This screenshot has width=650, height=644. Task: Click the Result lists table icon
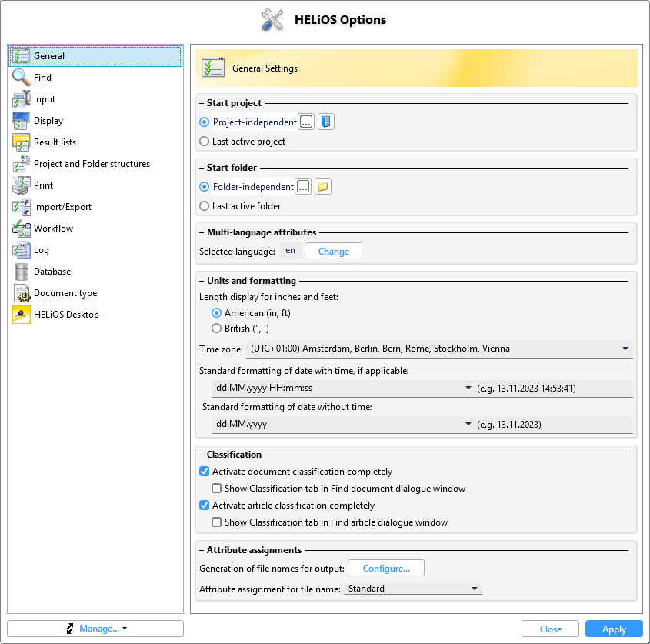tap(21, 142)
